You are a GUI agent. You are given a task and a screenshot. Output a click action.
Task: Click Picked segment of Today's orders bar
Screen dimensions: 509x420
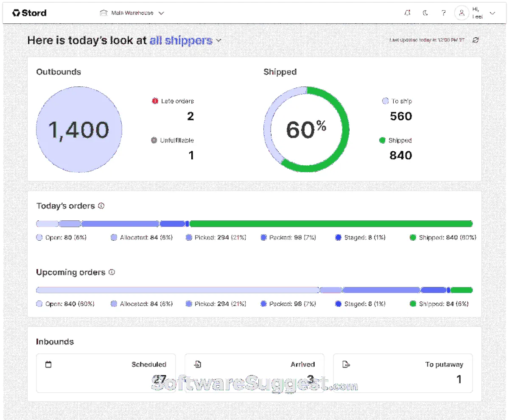point(120,224)
